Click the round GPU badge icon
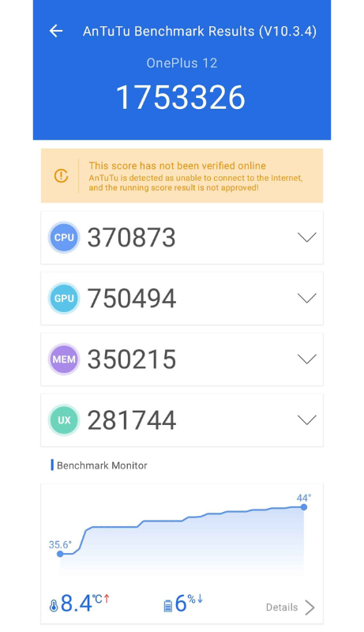The image size is (364, 632). [64, 299]
